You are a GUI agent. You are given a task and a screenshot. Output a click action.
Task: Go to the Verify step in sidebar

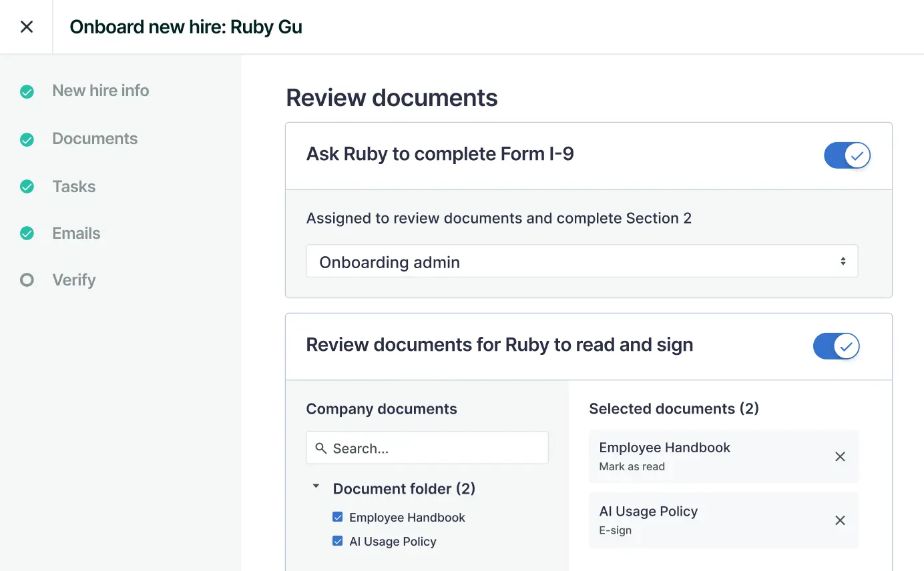pos(74,280)
